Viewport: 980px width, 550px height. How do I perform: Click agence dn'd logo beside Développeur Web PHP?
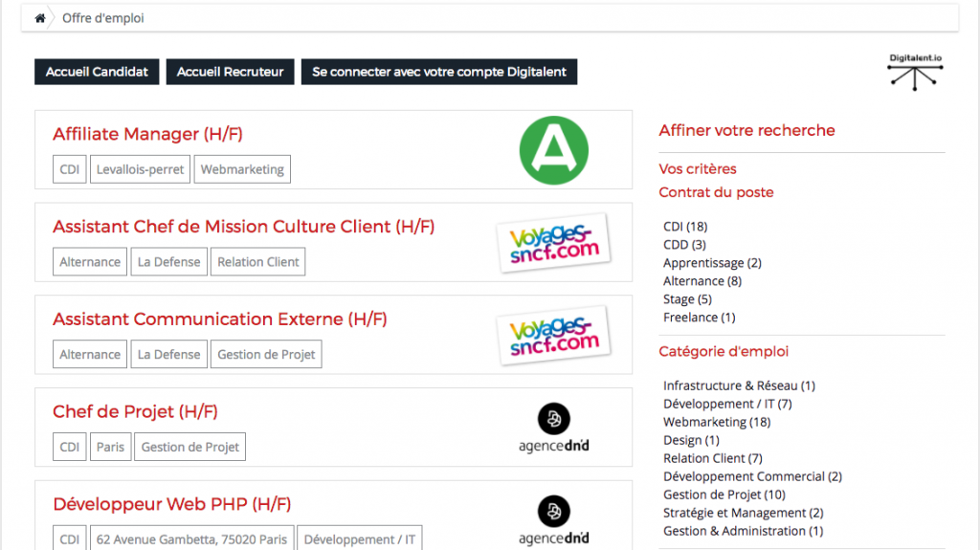[554, 520]
